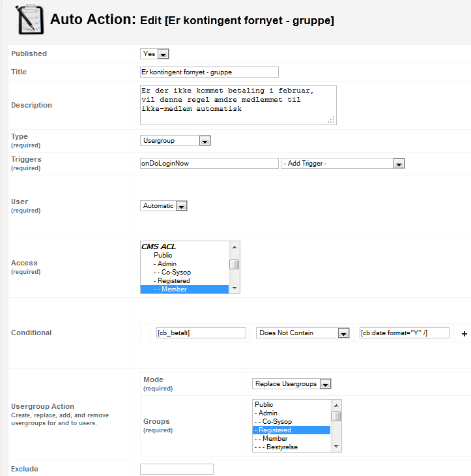Click the Auto Action clipboard icon
Viewport: 471px width, 476px height.
click(30, 20)
